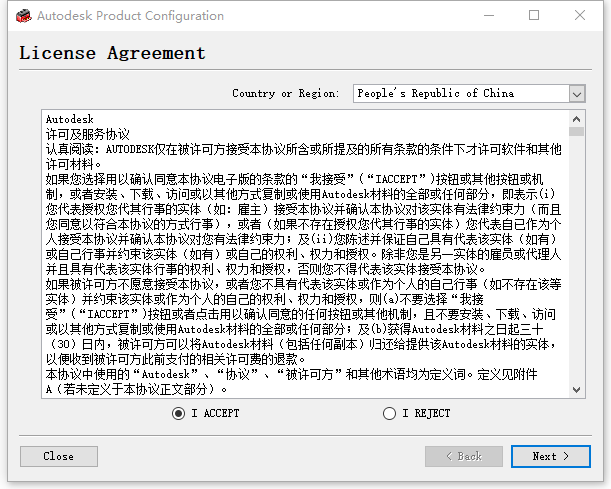Click the scroll down arrow of license text
611x489 pixels.
[577, 390]
